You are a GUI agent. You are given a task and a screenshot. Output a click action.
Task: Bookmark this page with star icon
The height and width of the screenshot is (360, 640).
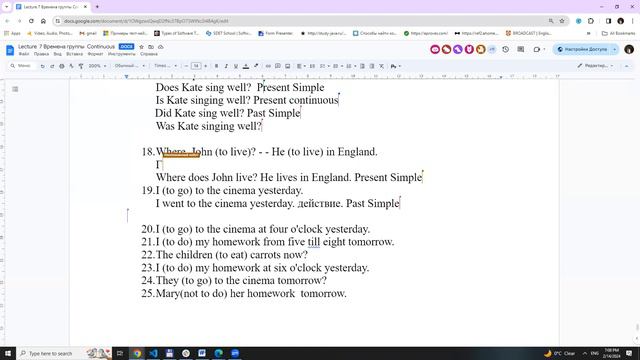562,21
